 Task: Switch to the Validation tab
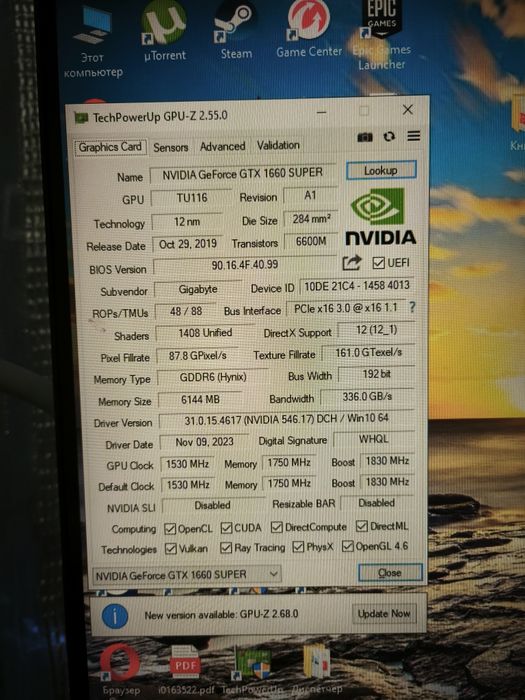click(x=278, y=145)
